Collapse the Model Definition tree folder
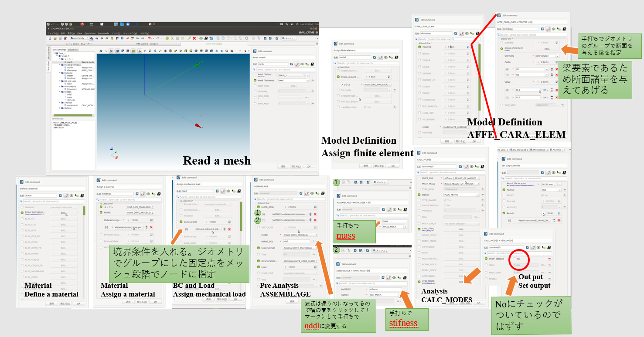This screenshot has width=644, height=337. 60,65
